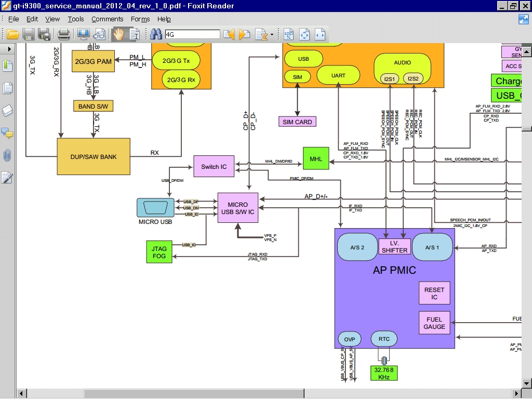532x399 pixels.
Task: Click the LV. SHIFTER block
Action: point(394,247)
